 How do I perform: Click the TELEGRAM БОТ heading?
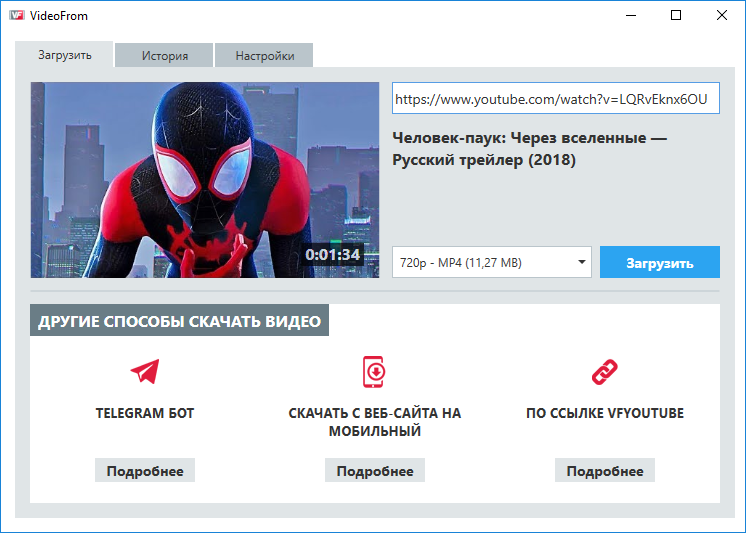(145, 413)
